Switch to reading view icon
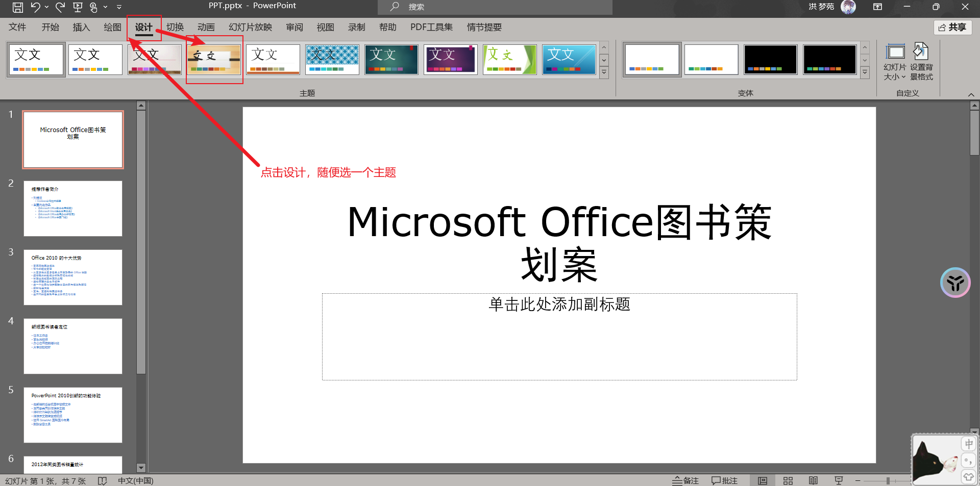The image size is (980, 486). pyautogui.click(x=813, y=480)
